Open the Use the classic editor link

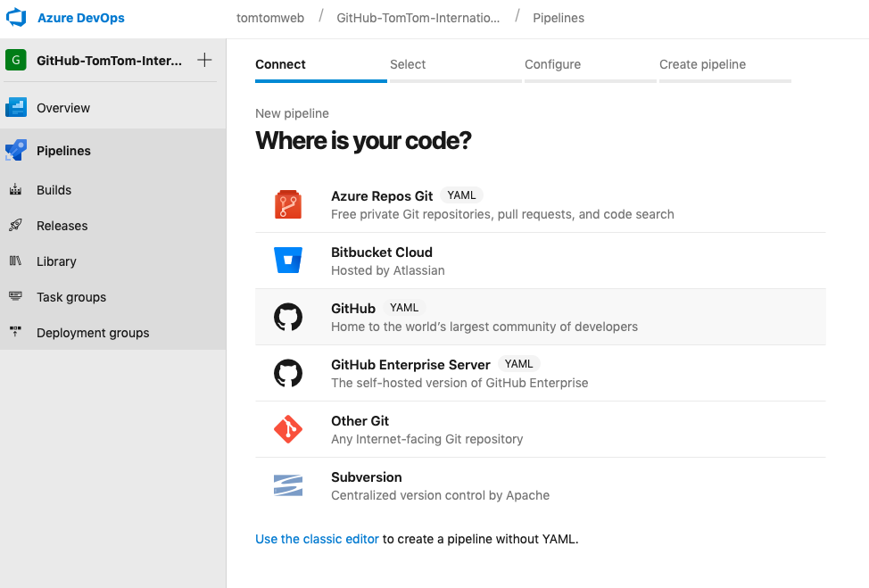[317, 539]
